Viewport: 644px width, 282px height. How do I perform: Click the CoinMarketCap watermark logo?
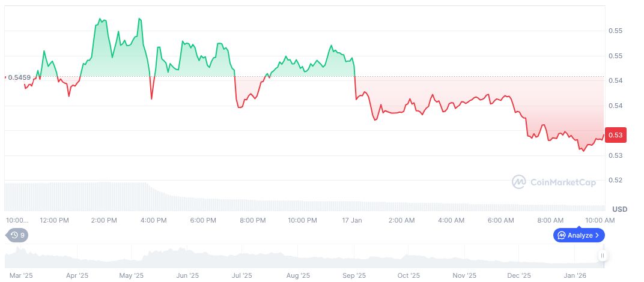click(x=554, y=182)
